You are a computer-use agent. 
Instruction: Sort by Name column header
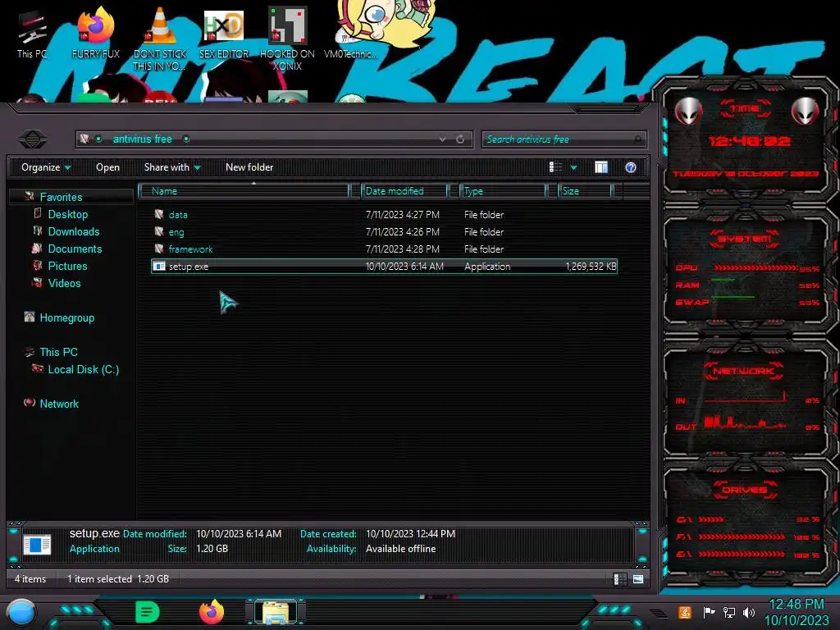click(244, 190)
